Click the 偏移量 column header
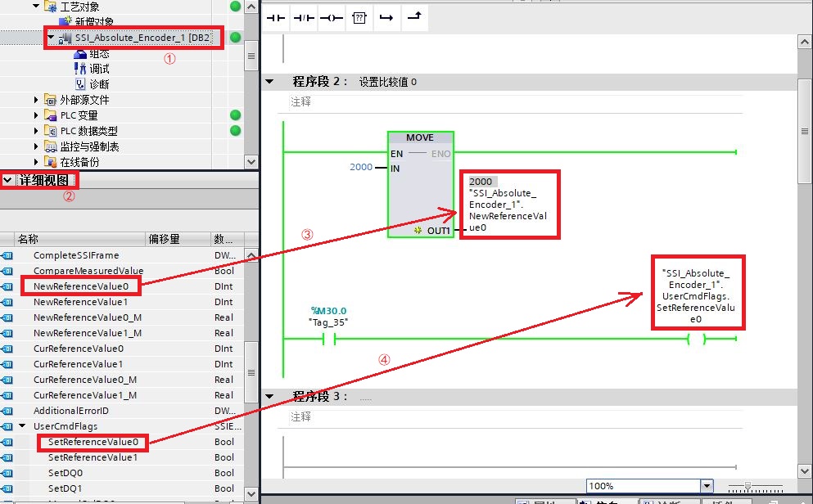The image size is (813, 504). 178,239
